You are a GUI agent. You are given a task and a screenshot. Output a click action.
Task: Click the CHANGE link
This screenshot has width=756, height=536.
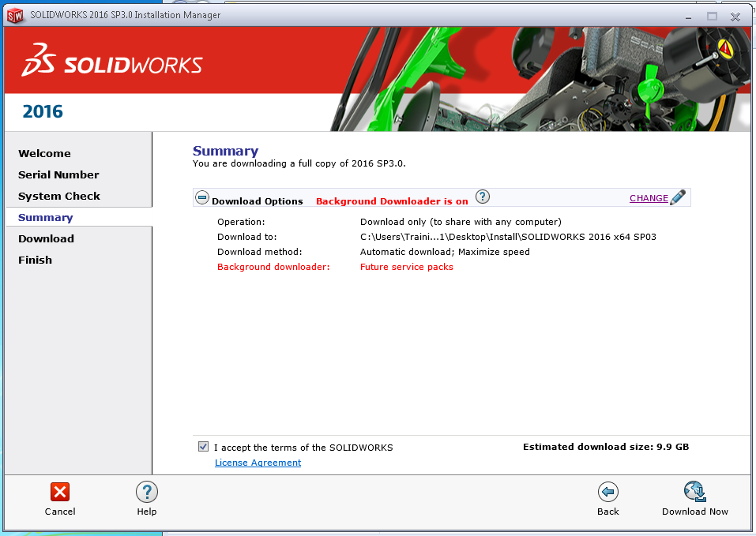tap(648, 197)
